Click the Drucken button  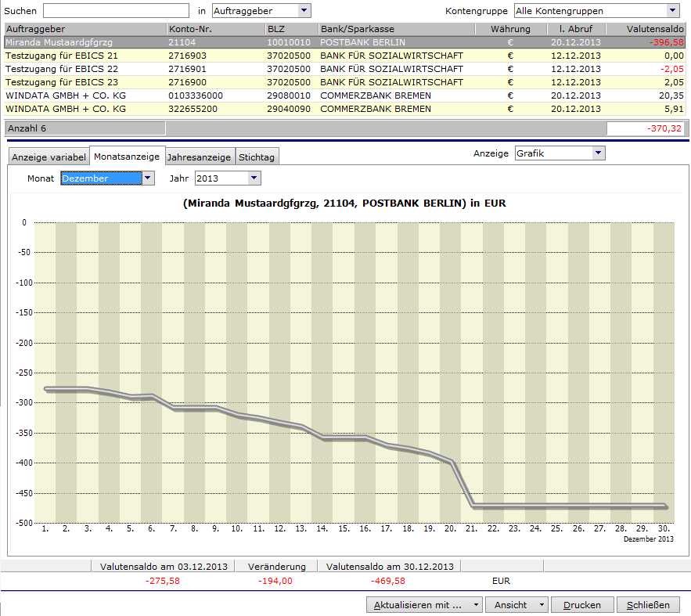pos(582,605)
